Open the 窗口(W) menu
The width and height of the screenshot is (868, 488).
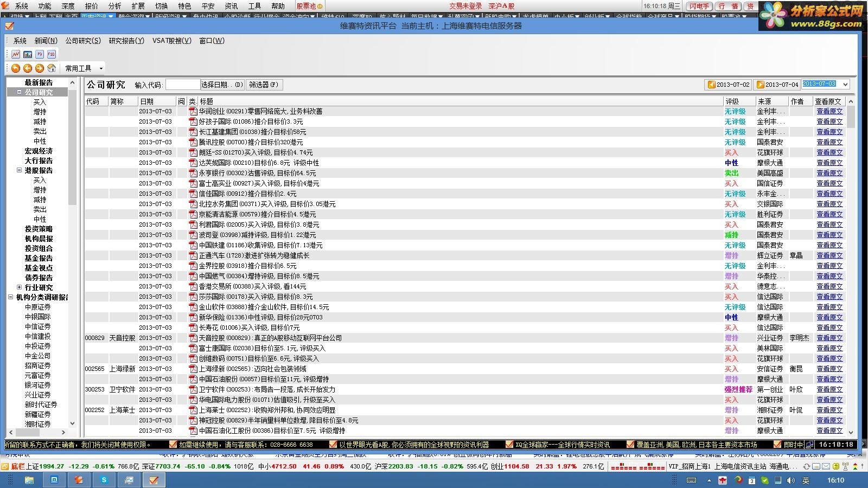(x=212, y=41)
